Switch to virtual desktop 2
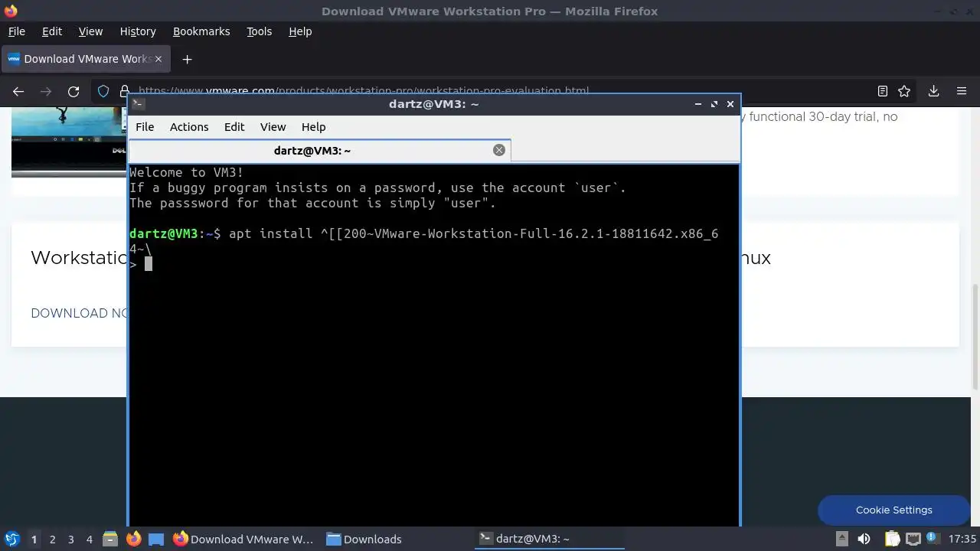 pyautogui.click(x=52, y=540)
